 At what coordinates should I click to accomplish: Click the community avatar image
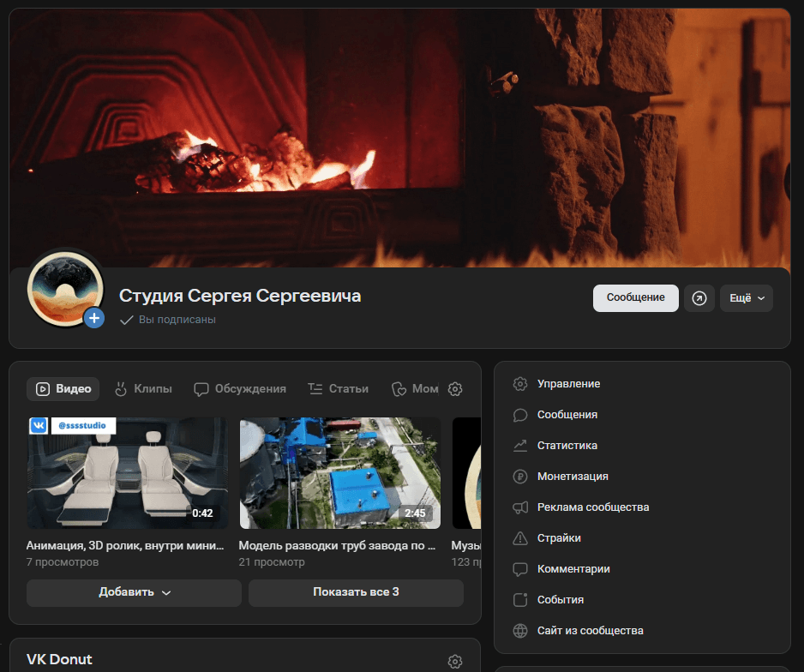click(65, 289)
